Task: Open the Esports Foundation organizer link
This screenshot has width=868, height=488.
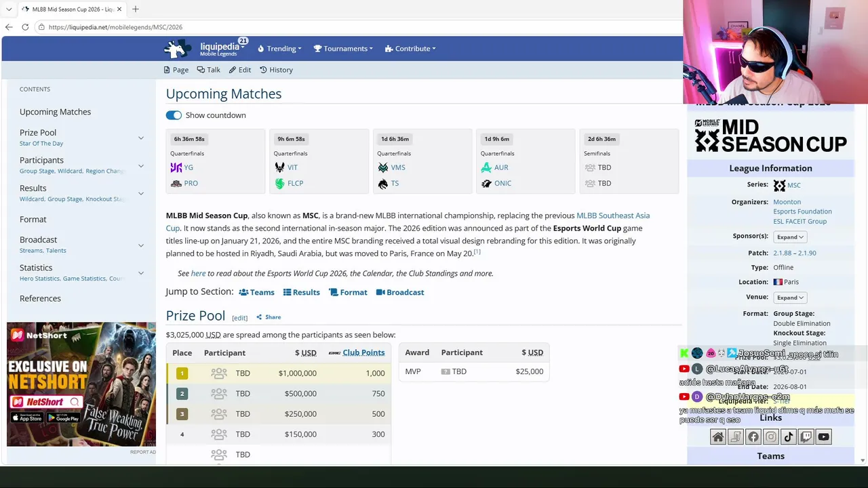Action: [x=802, y=211]
